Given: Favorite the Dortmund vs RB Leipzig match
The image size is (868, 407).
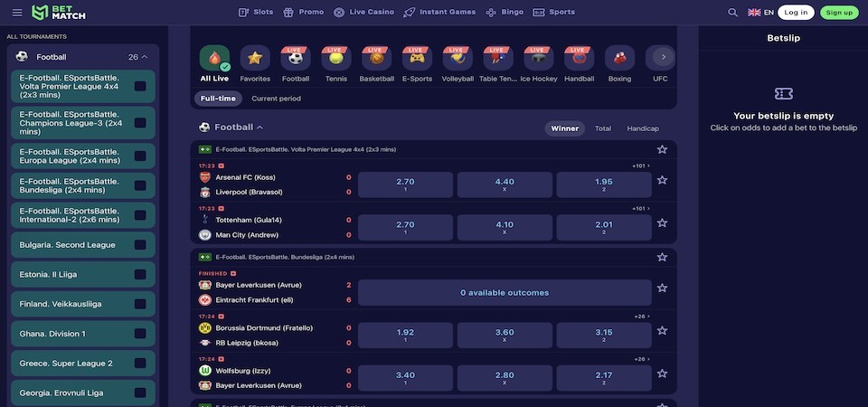Looking at the screenshot, I should [662, 331].
